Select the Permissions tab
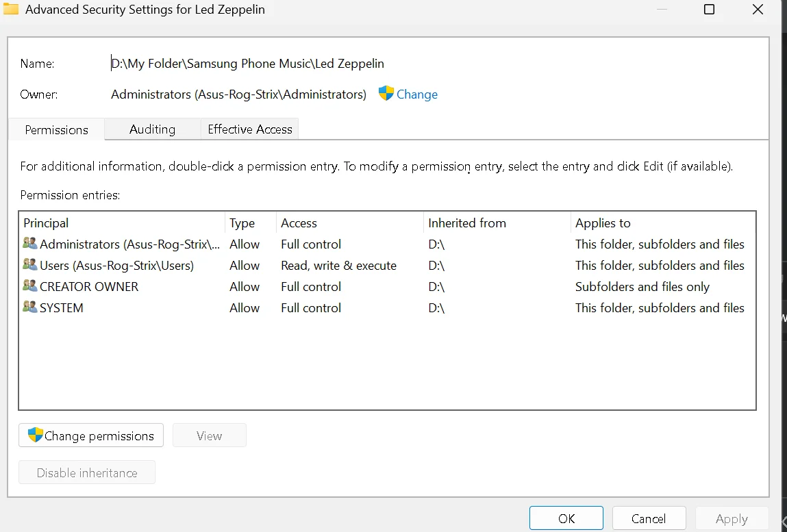Screen dimensions: 787x532 point(56,129)
